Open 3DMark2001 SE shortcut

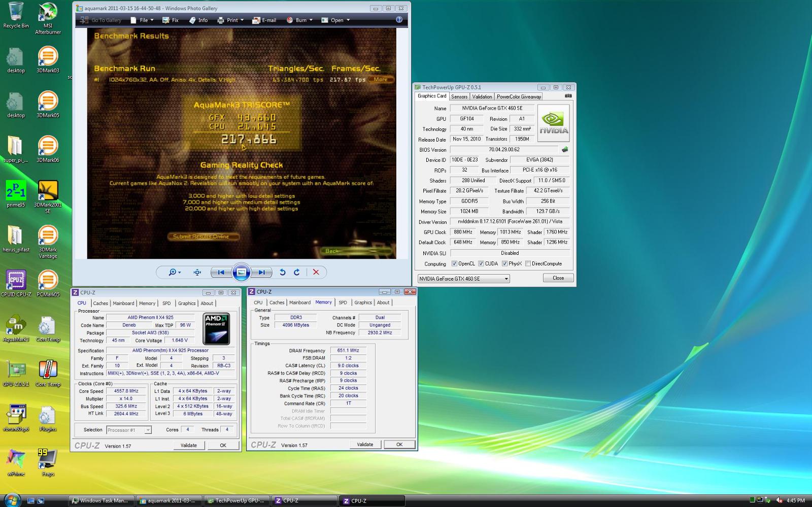pyautogui.click(x=48, y=197)
